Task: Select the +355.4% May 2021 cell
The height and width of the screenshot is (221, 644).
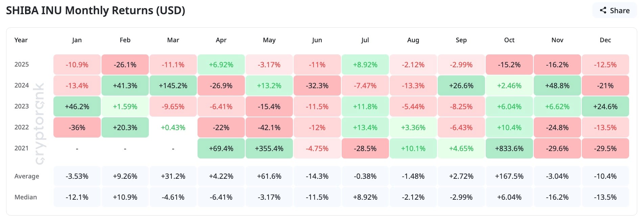Action: pyautogui.click(x=269, y=148)
